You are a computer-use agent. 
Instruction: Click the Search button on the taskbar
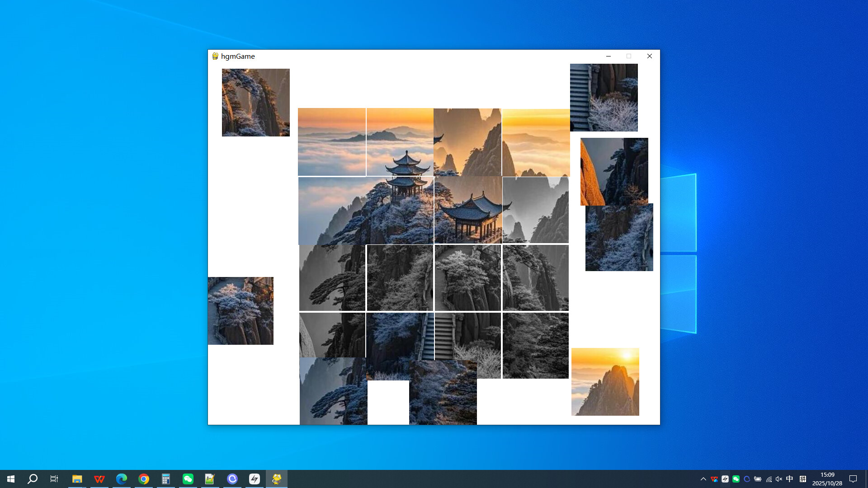pos(32,479)
